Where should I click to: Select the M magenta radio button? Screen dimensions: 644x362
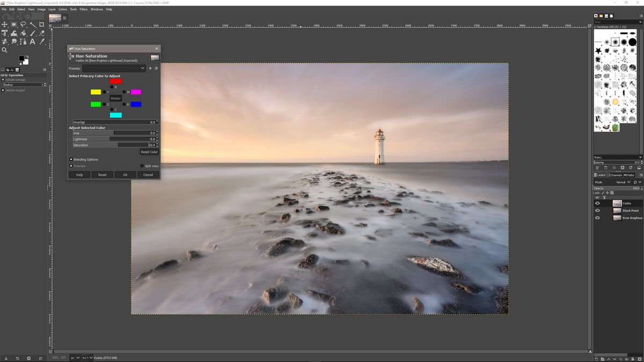pyautogui.click(x=125, y=92)
